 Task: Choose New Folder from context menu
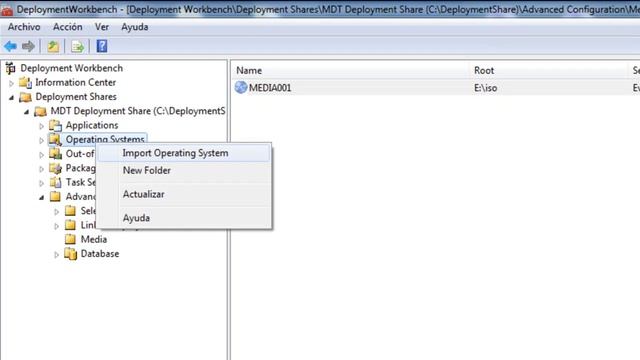click(184, 170)
